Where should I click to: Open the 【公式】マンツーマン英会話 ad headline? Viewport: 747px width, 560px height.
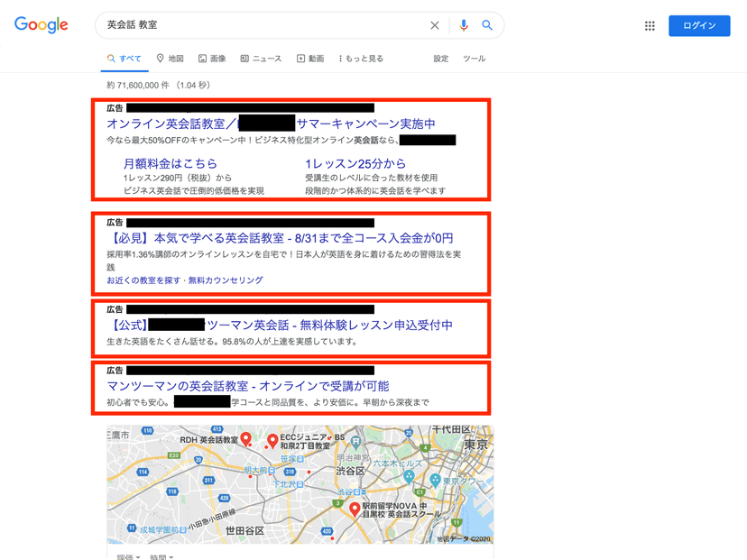pyautogui.click(x=280, y=326)
